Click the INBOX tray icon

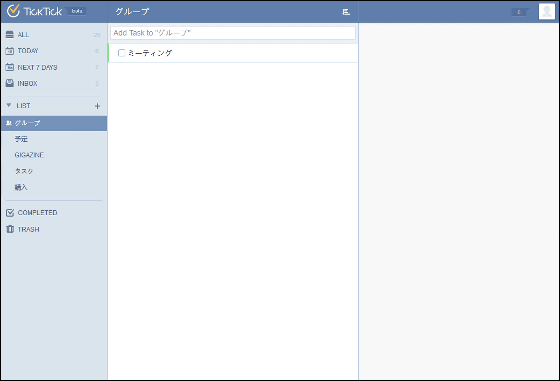(x=10, y=83)
